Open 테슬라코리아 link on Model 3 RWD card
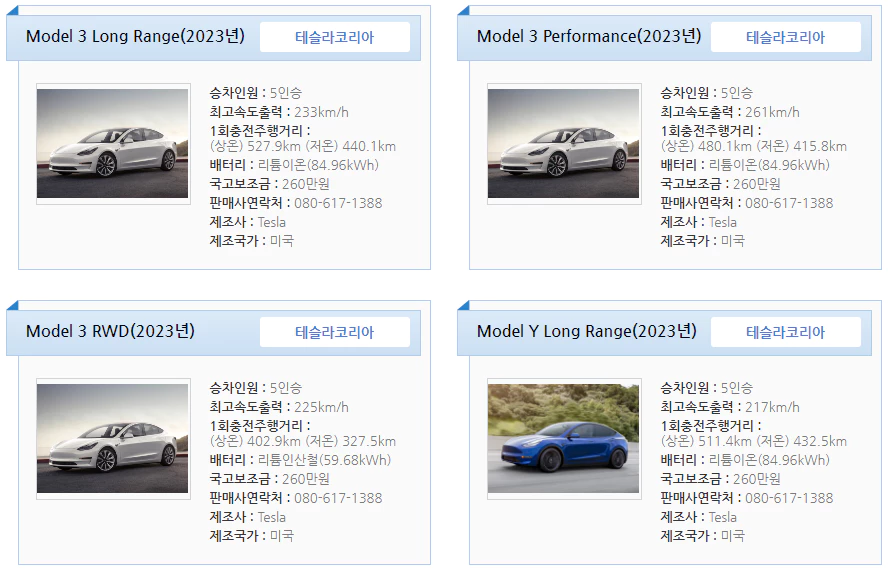The height and width of the screenshot is (569, 888). tap(335, 332)
